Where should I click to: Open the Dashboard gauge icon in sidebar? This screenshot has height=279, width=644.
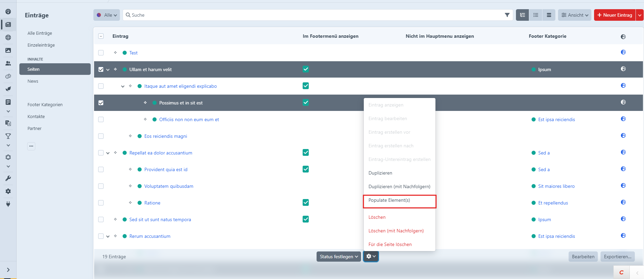click(8, 12)
